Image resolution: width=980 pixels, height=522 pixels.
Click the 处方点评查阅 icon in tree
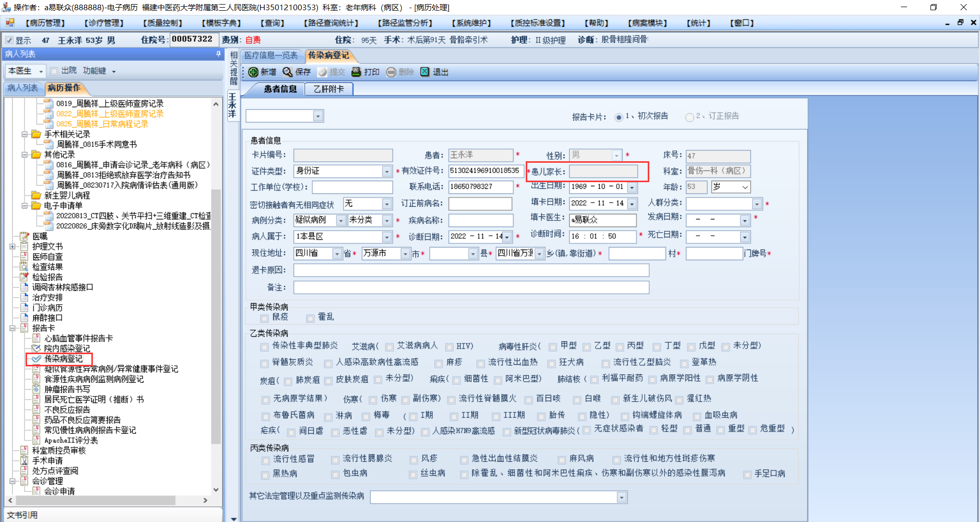pos(24,471)
